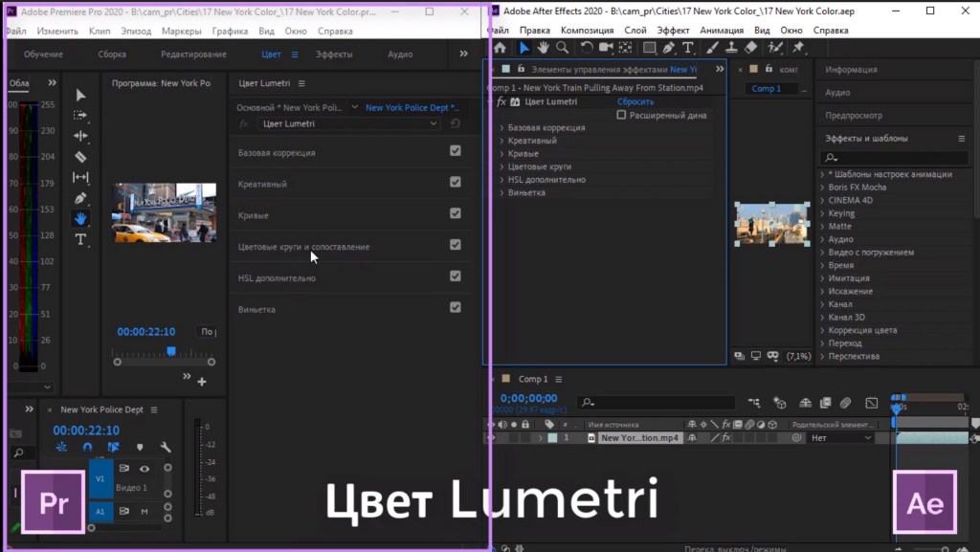This screenshot has width=980, height=552.
Task: Expand Цветовые круги group in After Effects
Action: pyautogui.click(x=501, y=166)
